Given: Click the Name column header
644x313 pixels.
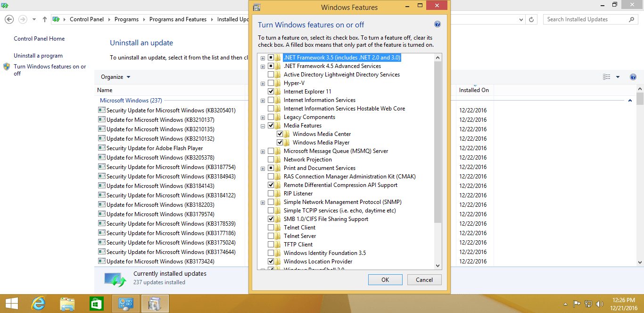Looking at the screenshot, I should pyautogui.click(x=105, y=90).
